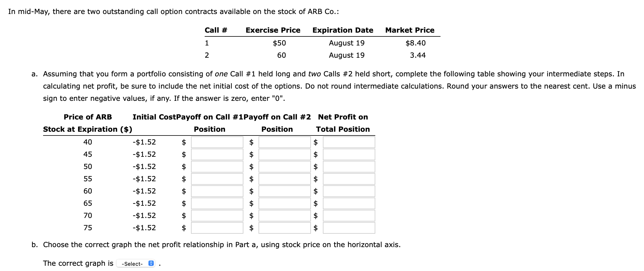
Task: Focus net profit box in row 45
Action: click(x=349, y=154)
